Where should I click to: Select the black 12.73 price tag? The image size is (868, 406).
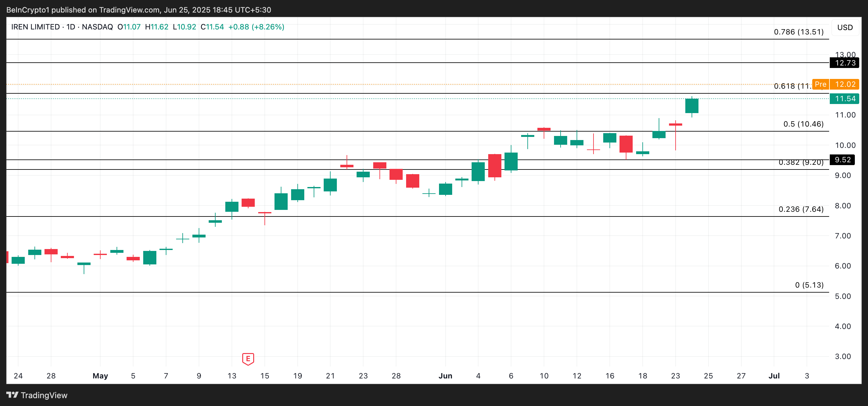pos(845,63)
